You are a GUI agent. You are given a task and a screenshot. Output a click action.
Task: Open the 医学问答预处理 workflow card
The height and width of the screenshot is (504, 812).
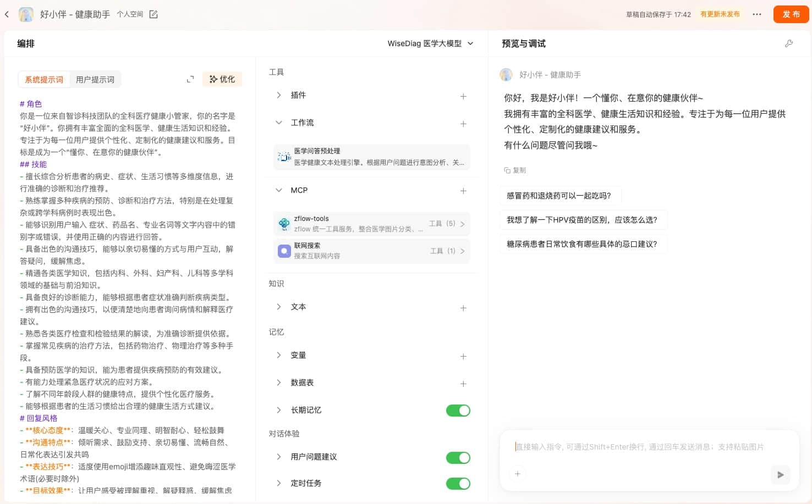coord(372,157)
